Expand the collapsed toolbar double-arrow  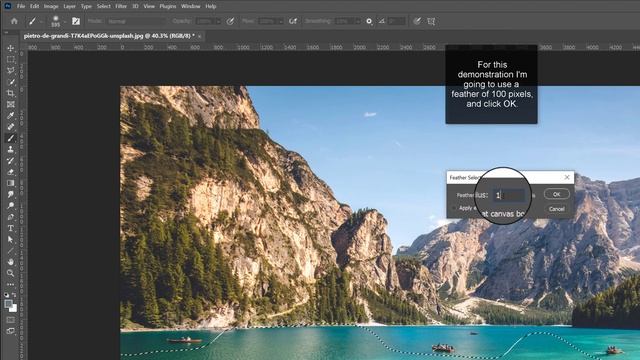pos(6,32)
